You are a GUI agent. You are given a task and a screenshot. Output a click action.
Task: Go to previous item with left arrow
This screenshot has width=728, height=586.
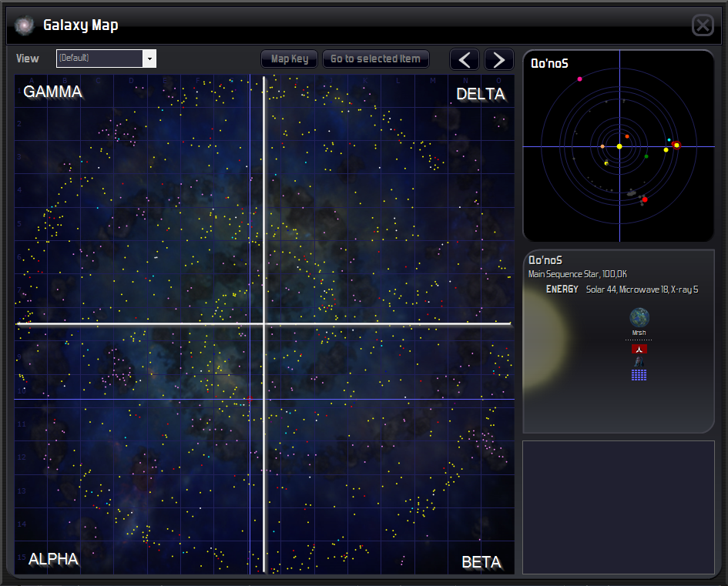point(465,59)
